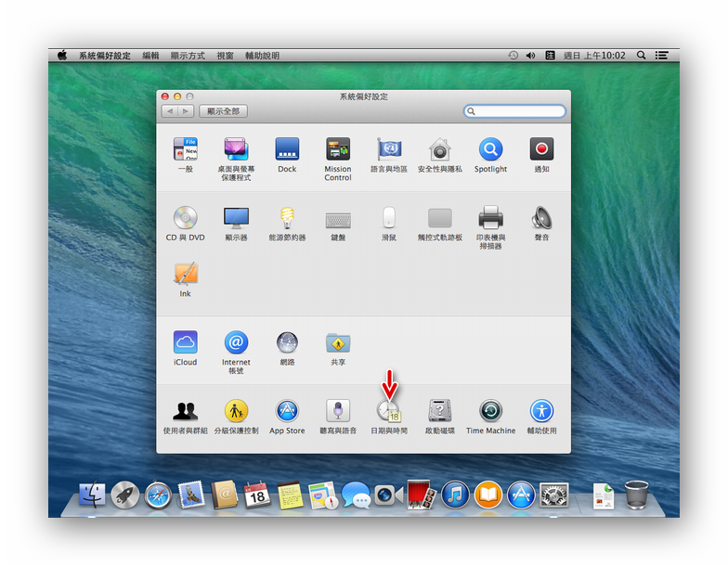Image resolution: width=728 pixels, height=566 pixels.
Task: Open Trash from the Dock
Action: tap(636, 495)
